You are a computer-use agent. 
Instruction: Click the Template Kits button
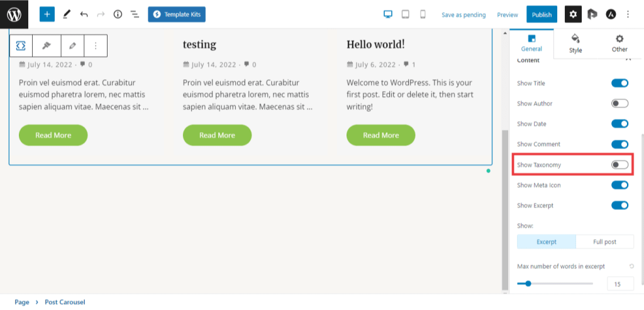177,14
